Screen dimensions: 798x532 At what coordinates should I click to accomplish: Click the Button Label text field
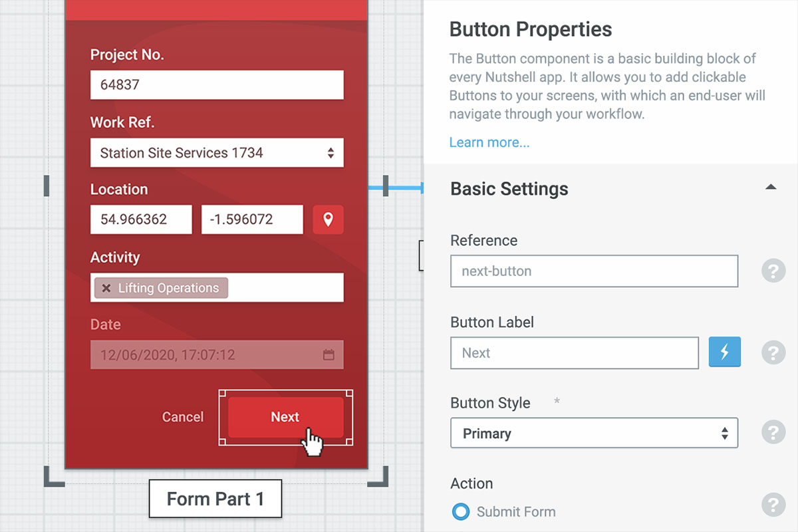[574, 352]
